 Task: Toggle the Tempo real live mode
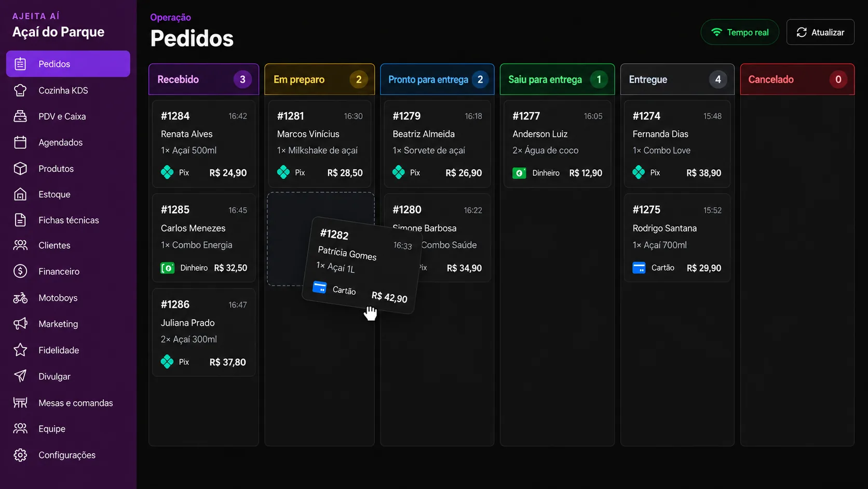pyautogui.click(x=740, y=32)
